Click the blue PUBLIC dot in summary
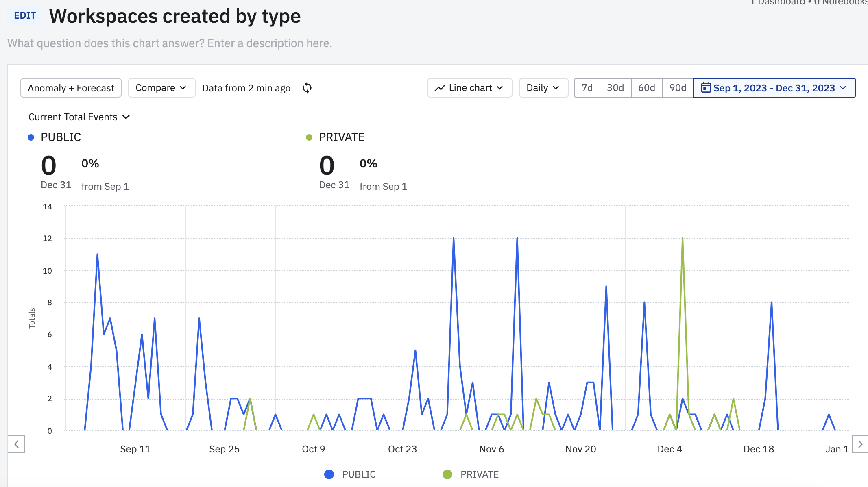The image size is (868, 487). pos(31,137)
